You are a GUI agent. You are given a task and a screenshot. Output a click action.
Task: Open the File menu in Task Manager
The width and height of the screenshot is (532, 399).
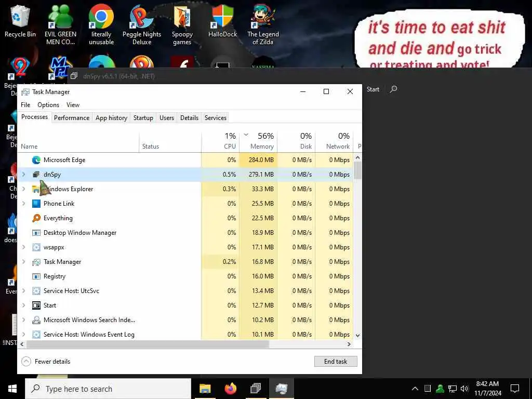[25, 105]
